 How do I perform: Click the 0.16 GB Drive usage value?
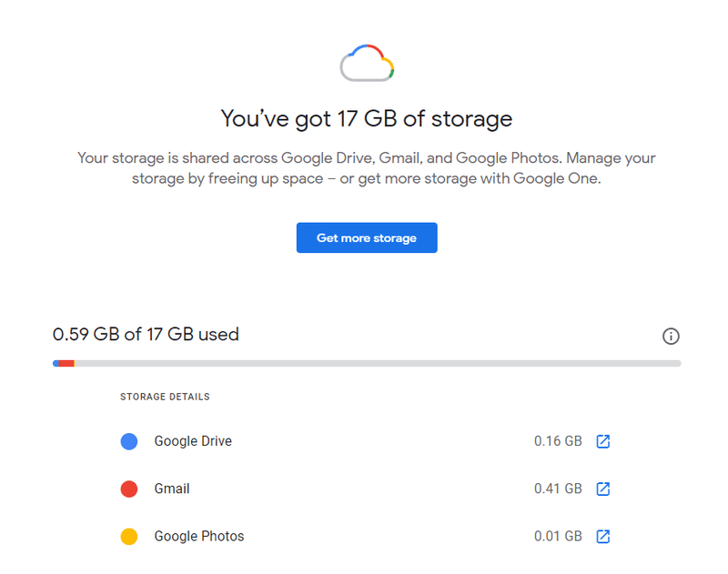tap(558, 441)
